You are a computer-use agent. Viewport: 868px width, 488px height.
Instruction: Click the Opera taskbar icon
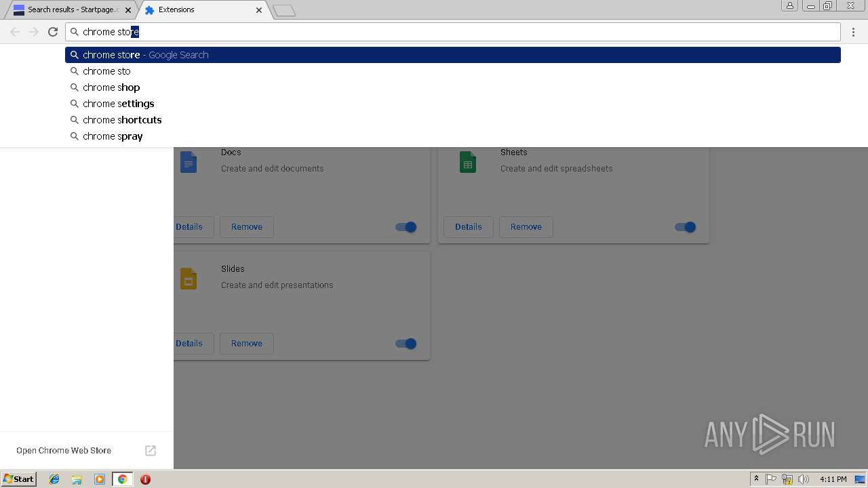point(145,479)
